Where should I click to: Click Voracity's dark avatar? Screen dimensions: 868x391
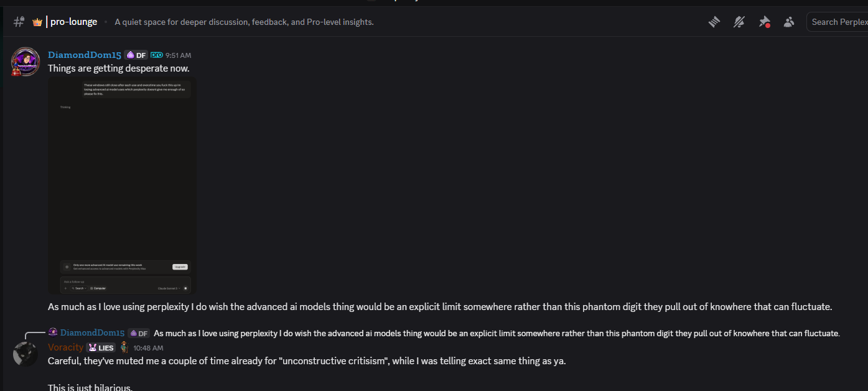(26, 354)
